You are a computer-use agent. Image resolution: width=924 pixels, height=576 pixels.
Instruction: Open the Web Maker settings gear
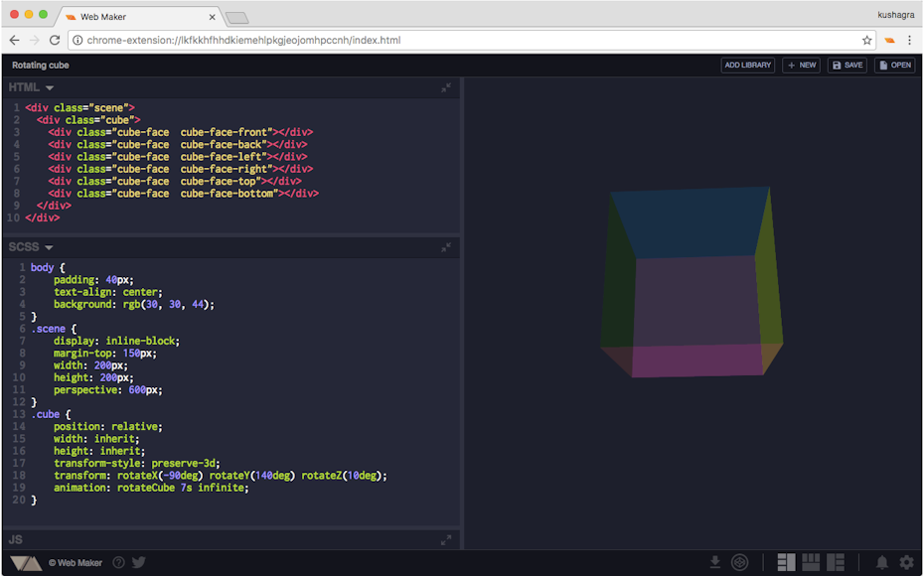click(x=906, y=562)
